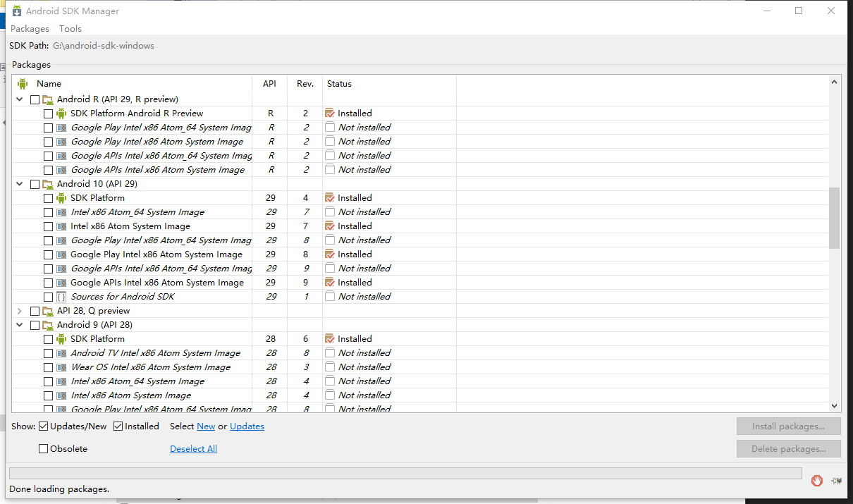Viewport: 853px width, 504px height.
Task: Click the scroll down arrow of package list
Action: coord(835,406)
